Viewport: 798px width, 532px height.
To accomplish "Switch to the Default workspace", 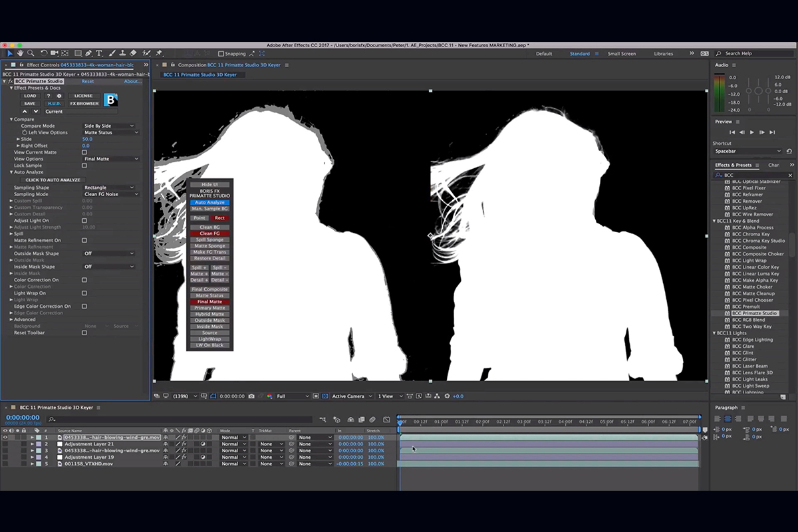I will [544, 54].
